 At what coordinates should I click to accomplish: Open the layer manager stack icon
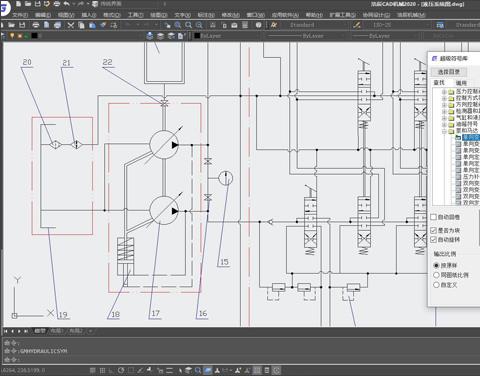[150, 36]
